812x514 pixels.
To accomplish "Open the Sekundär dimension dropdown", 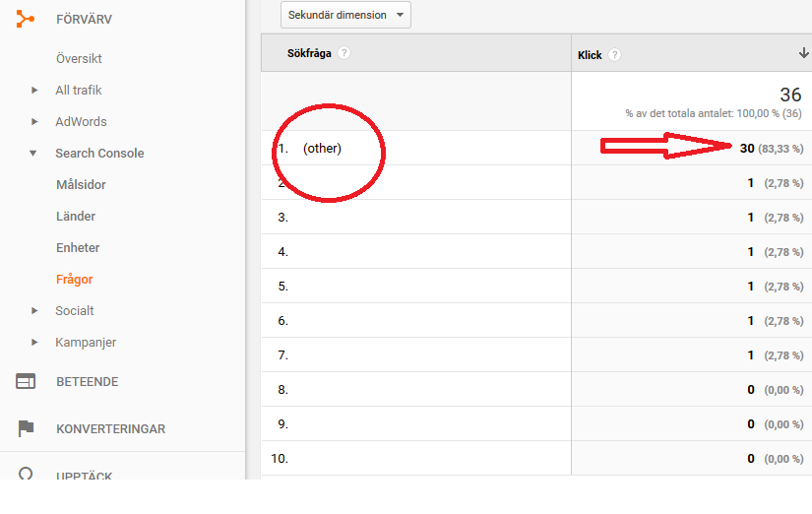I will point(345,15).
